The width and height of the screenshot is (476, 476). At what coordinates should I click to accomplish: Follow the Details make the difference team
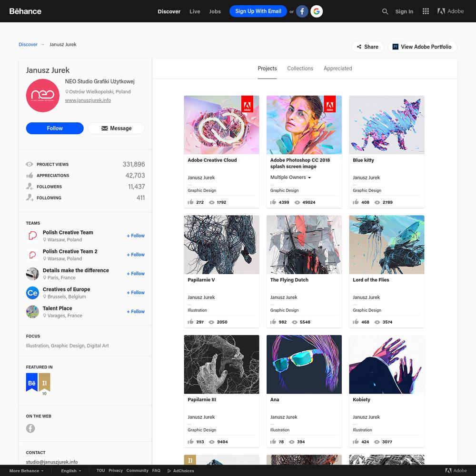point(136,274)
